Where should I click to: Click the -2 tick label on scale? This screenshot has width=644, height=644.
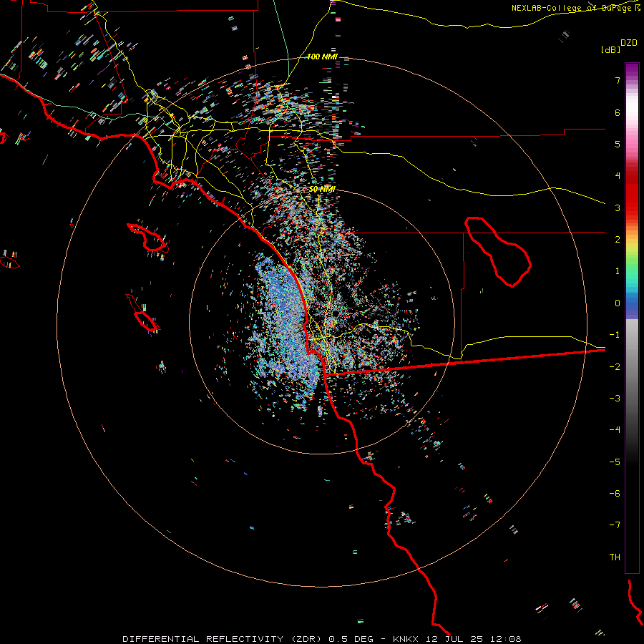[615, 367]
